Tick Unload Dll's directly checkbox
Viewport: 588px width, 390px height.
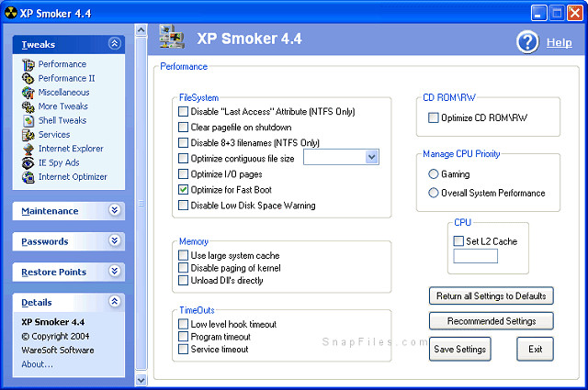point(183,280)
